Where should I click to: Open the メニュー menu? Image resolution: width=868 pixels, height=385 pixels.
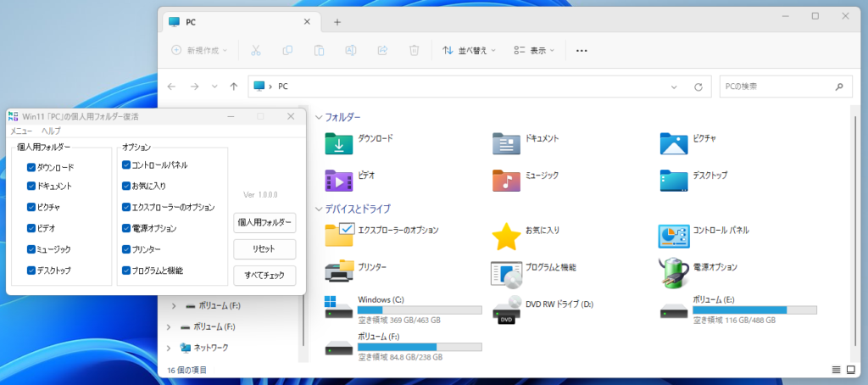[x=21, y=131]
